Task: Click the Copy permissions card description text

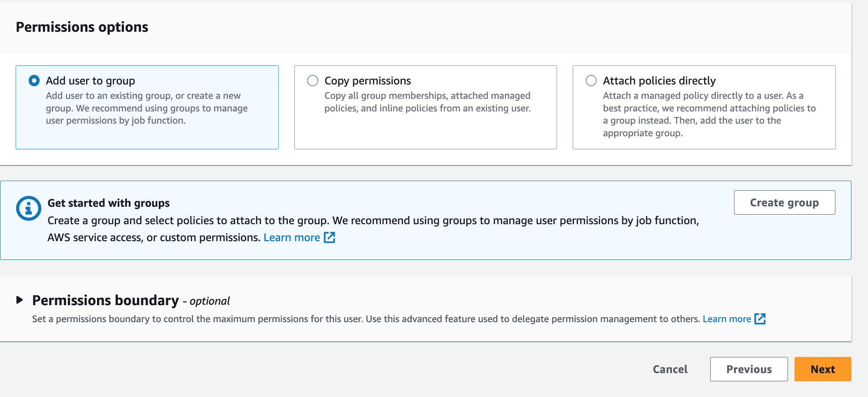Action: (x=427, y=102)
